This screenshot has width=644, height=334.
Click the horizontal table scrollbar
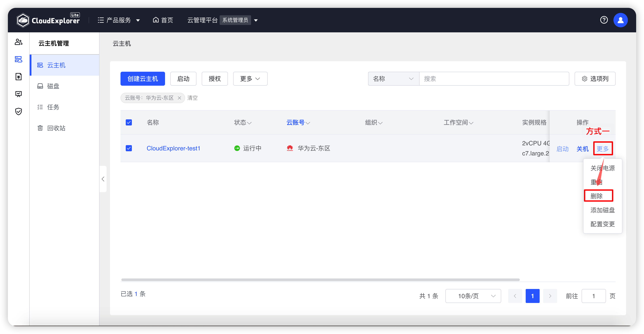(x=320, y=280)
